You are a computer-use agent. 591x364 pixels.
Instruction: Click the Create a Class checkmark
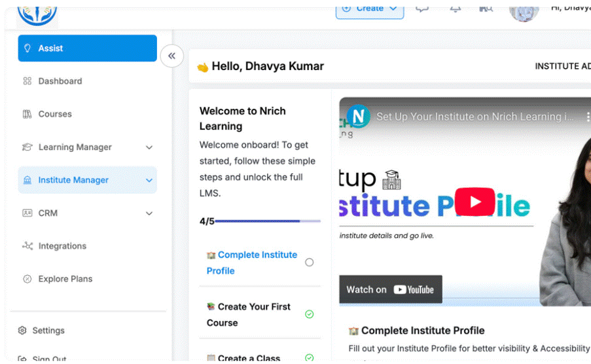click(x=310, y=357)
